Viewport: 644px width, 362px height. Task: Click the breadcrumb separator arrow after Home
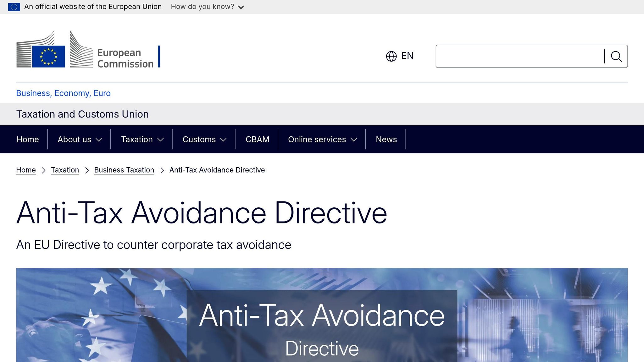[x=44, y=170]
